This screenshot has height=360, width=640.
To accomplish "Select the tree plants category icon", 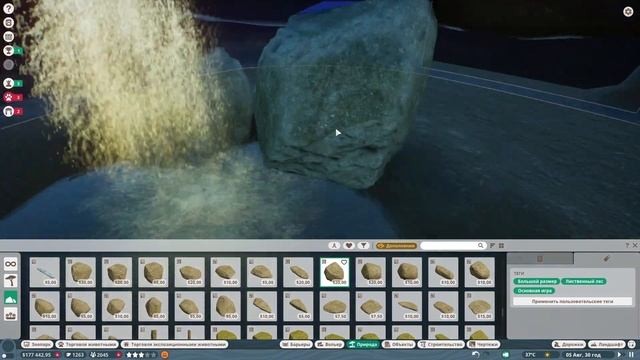I will (x=11, y=281).
